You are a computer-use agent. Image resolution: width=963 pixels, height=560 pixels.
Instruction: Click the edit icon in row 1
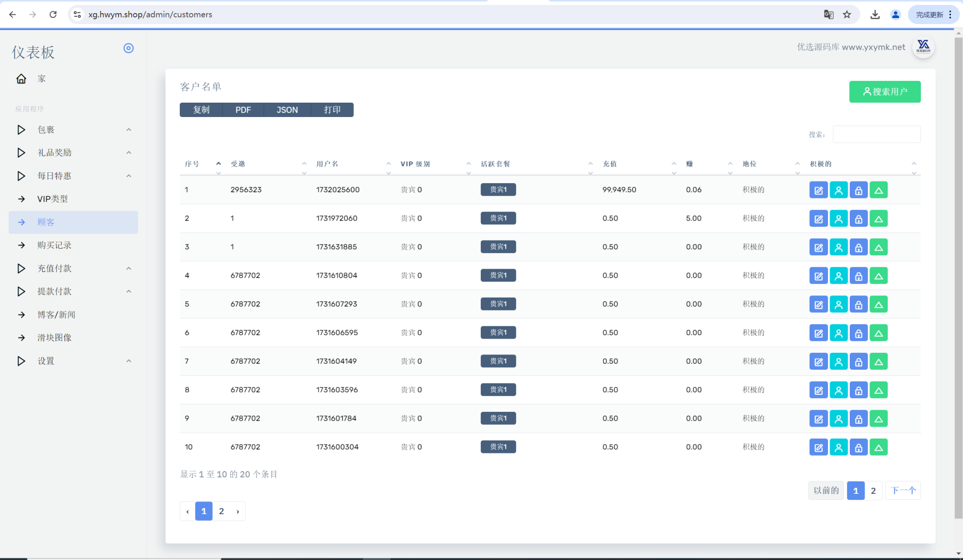pos(818,190)
